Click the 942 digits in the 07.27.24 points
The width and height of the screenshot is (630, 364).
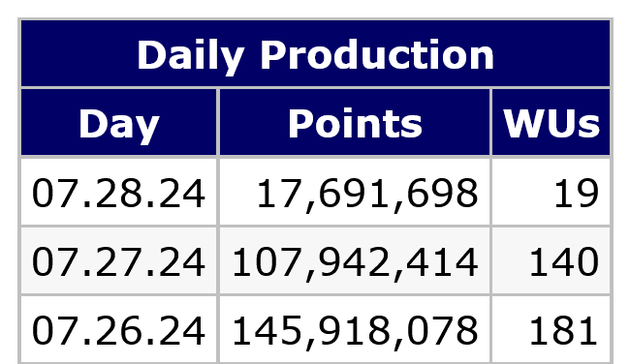coord(355,260)
